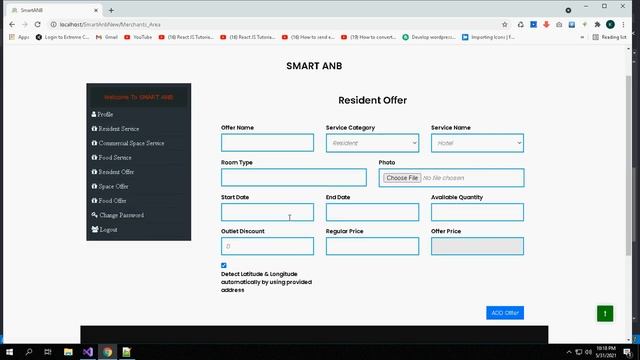Click the Offer Price field
640x360 pixels.
point(477,246)
